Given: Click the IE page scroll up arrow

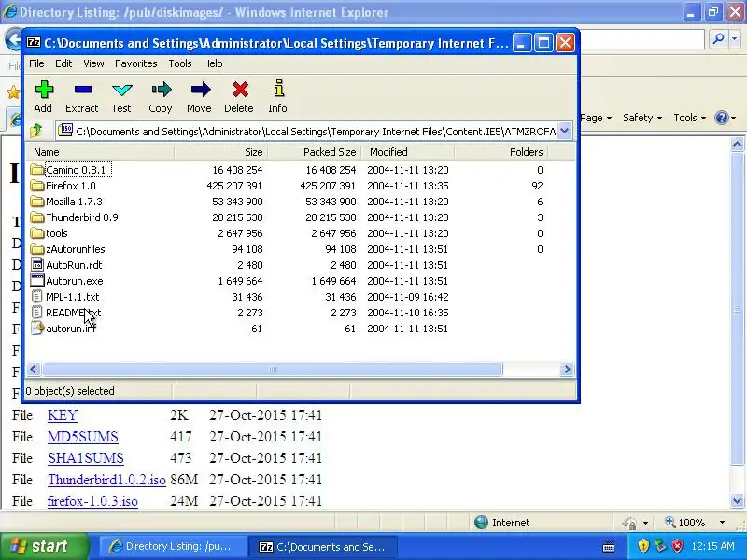Looking at the screenshot, I should 737,145.
